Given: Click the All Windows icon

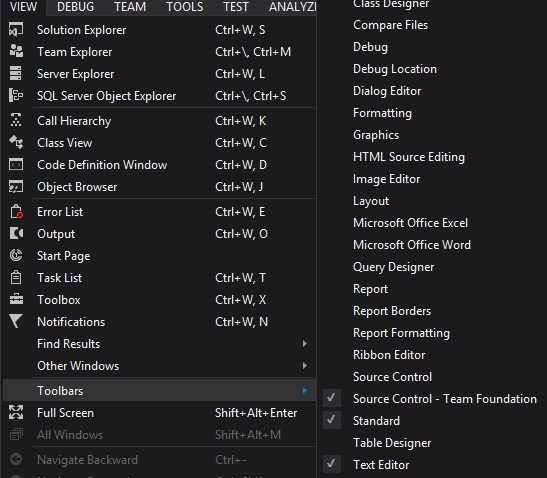Looking at the screenshot, I should coord(16,434).
